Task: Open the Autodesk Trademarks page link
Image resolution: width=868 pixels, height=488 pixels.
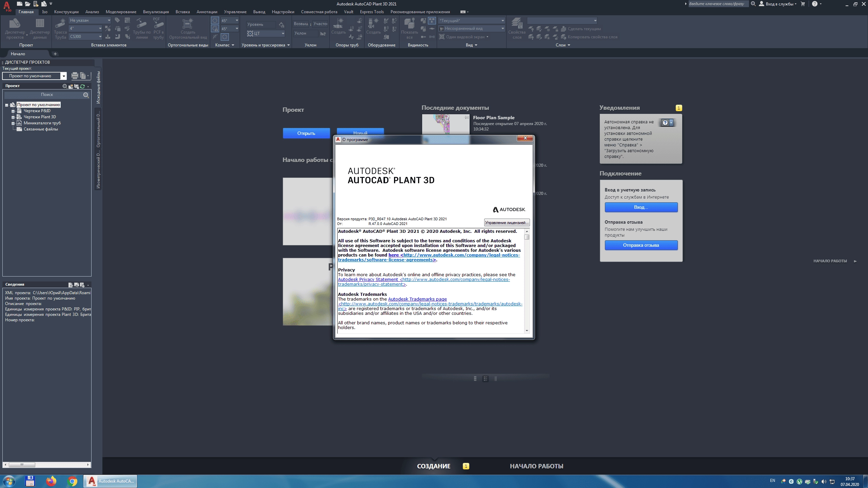Action: (417, 299)
